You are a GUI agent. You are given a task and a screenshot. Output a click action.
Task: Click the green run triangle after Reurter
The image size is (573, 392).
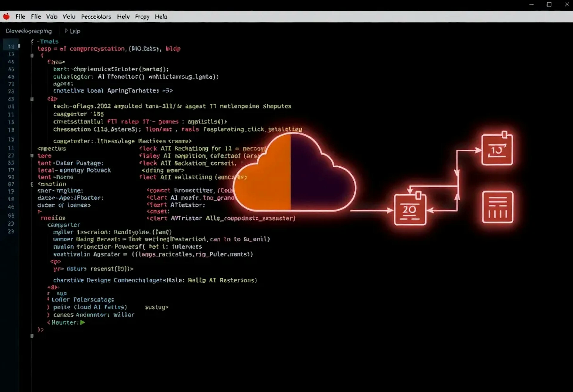82,322
